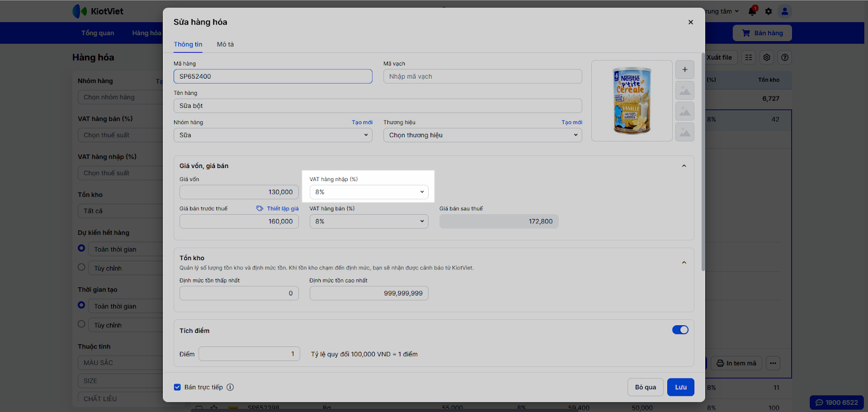
Task: Edit the Giá vốn value 130,000
Action: [239, 192]
